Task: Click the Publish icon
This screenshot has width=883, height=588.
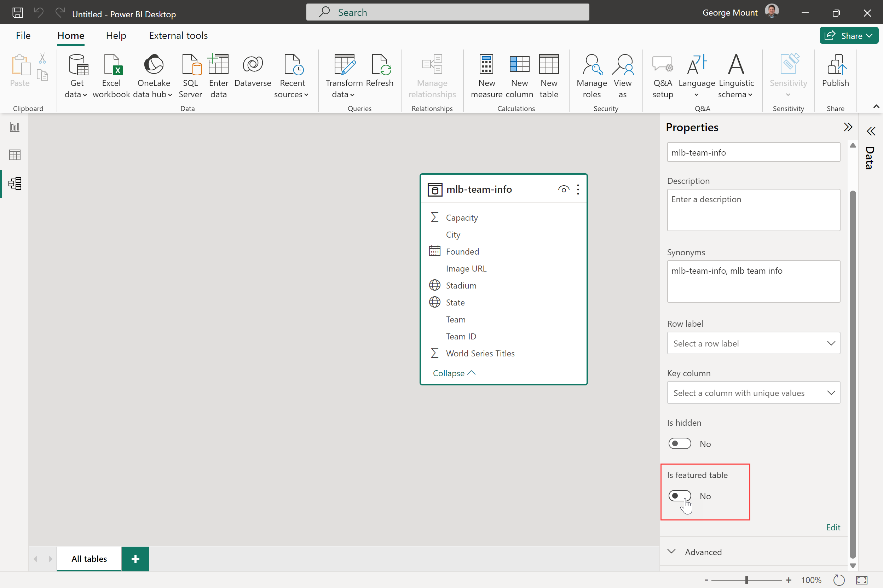Action: (835, 65)
